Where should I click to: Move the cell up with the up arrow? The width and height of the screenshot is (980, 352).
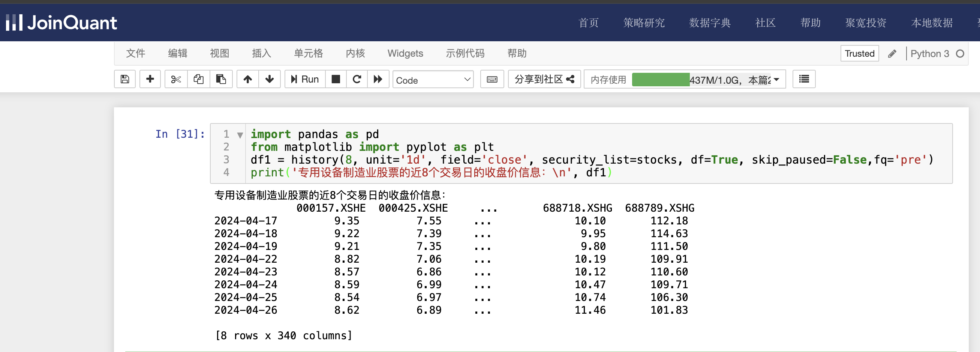(x=248, y=79)
